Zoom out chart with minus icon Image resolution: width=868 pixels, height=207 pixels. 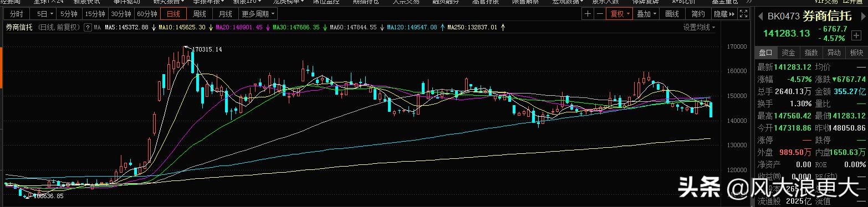click(x=599, y=14)
